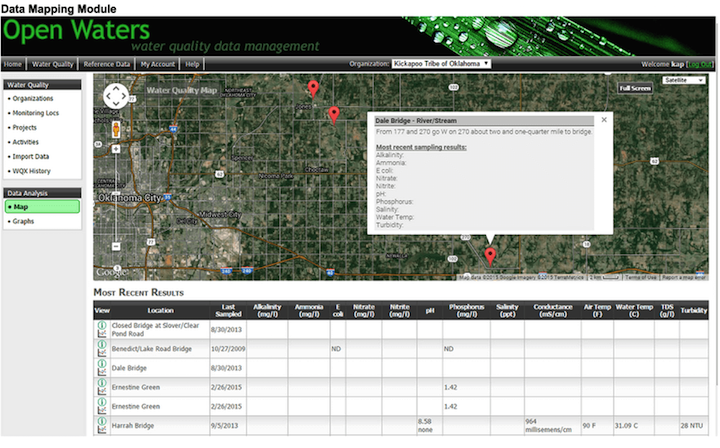The image size is (720, 448).
Task: Click the Conductance (mS/cm) column header
Action: coord(553,311)
